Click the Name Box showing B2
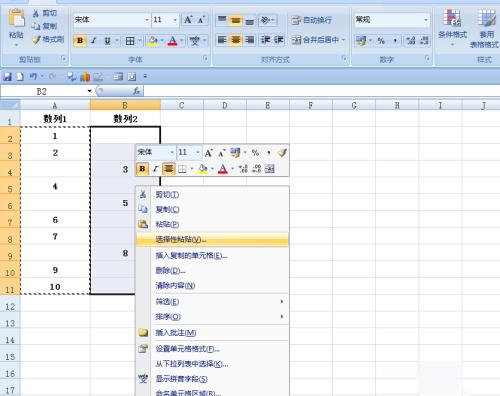The height and width of the screenshot is (396, 500). pos(43,91)
